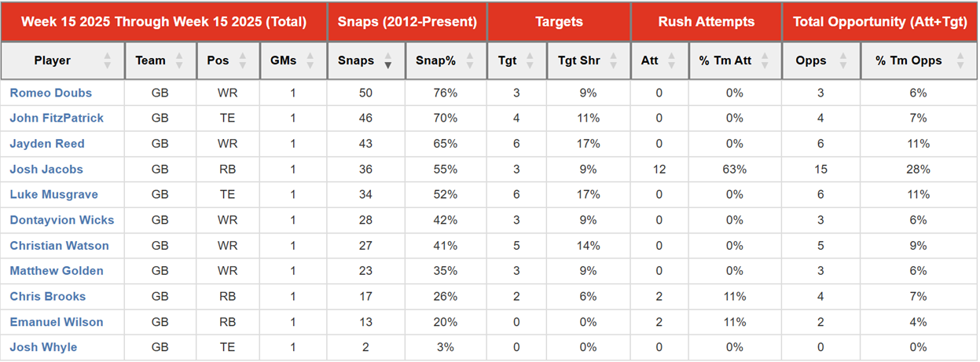Open Josh Jacobs player page
This screenshot has height=362, width=980.
coord(46,170)
